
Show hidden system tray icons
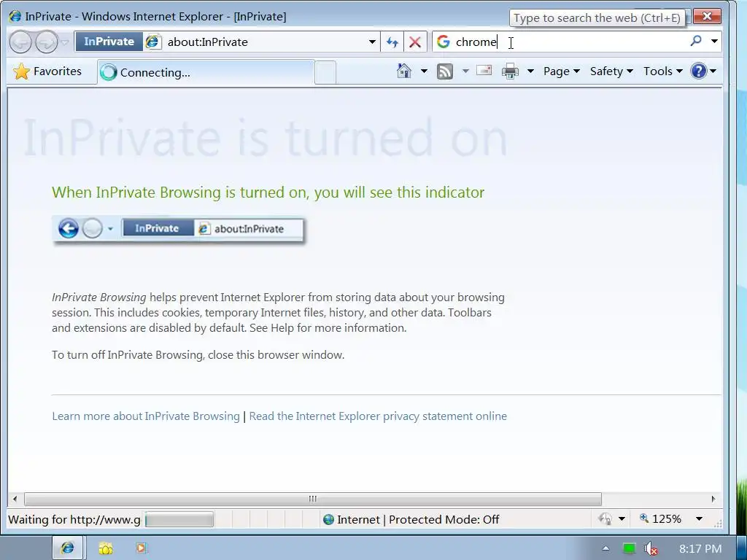coord(605,548)
